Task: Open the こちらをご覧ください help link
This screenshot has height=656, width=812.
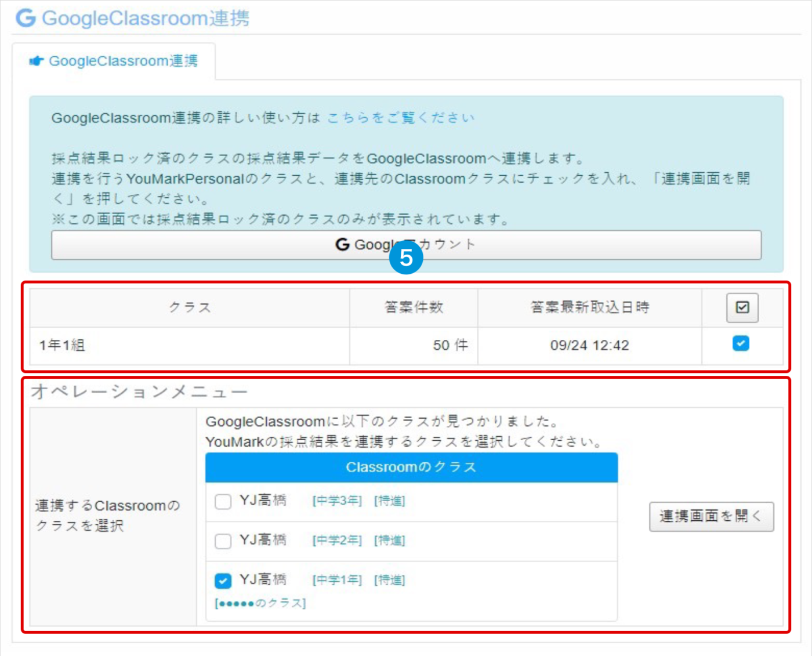Action: click(x=400, y=118)
